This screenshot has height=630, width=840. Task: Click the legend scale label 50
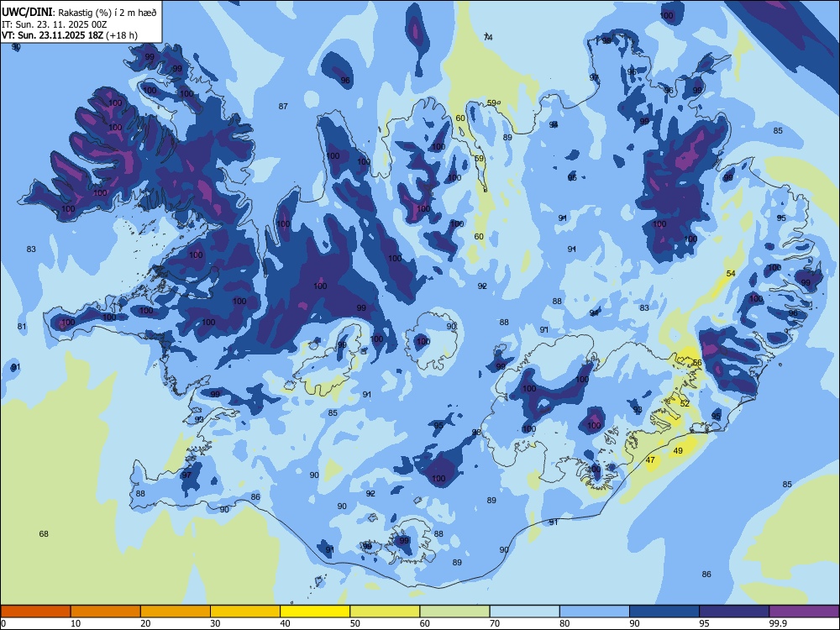pyautogui.click(x=355, y=623)
